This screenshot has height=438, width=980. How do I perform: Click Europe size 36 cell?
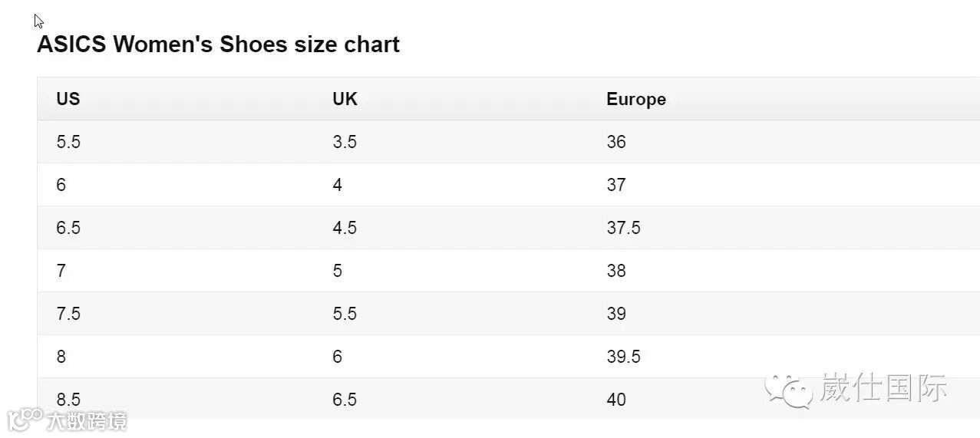[615, 142]
